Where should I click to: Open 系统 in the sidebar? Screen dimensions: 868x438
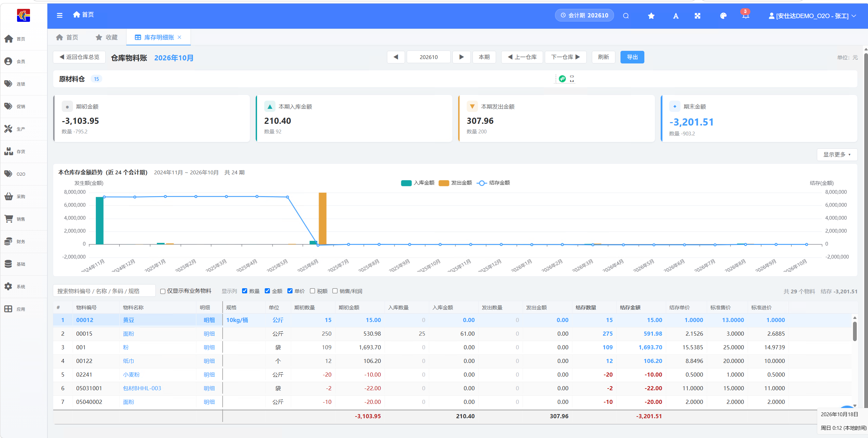(24, 287)
